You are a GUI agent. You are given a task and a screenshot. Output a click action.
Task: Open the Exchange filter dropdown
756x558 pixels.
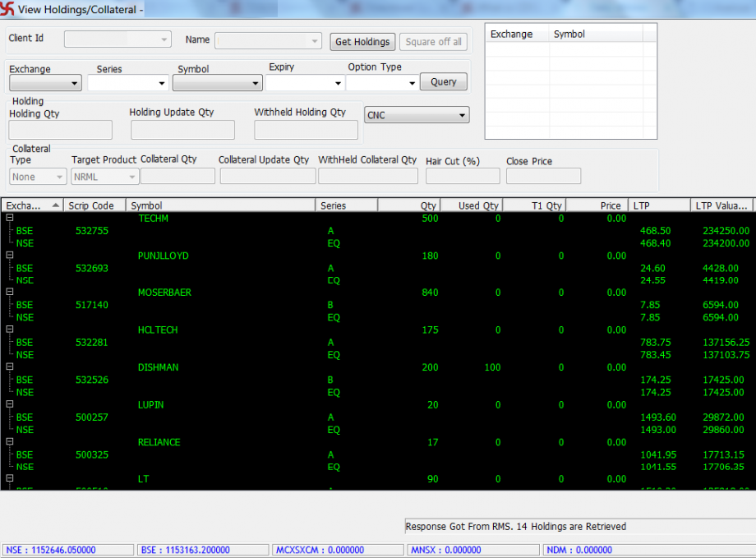pyautogui.click(x=45, y=83)
